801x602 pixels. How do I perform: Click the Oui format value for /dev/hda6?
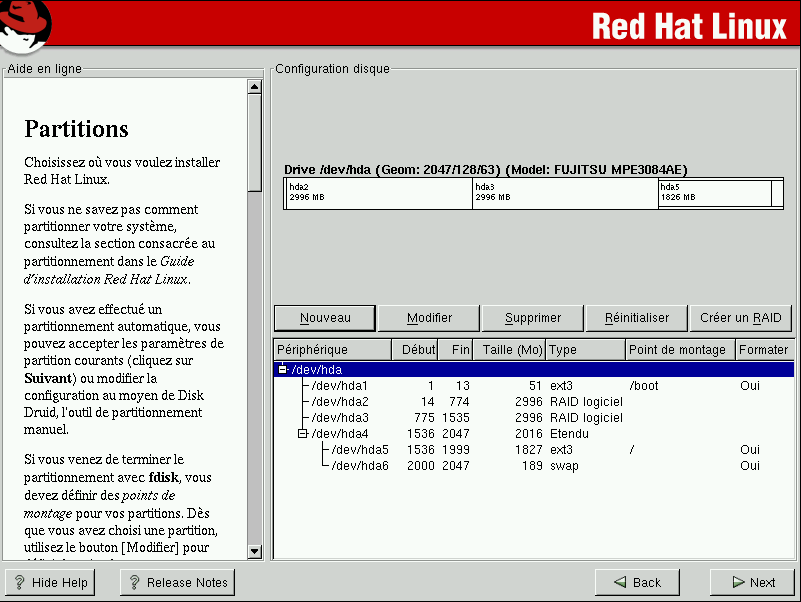(749, 466)
